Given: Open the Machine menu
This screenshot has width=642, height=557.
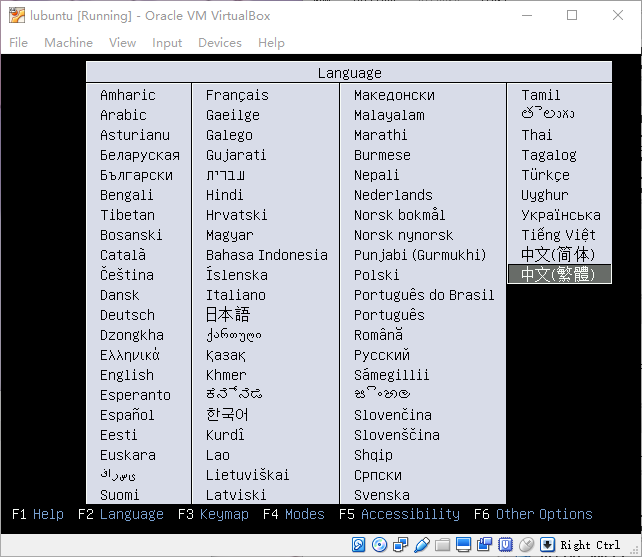Looking at the screenshot, I should [x=68, y=43].
